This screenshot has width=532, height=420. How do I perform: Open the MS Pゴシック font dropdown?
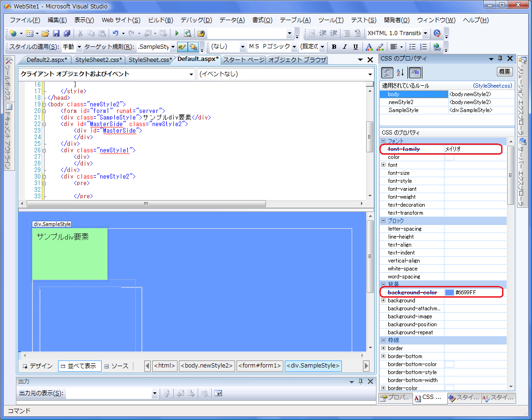(294, 47)
